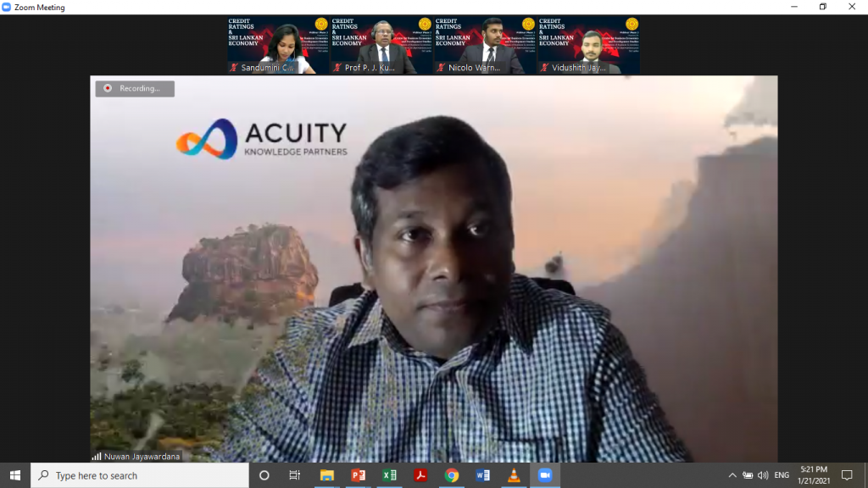Screen dimensions: 868x488
Task: Click the Recording indicator badge
Action: pyautogui.click(x=135, y=88)
